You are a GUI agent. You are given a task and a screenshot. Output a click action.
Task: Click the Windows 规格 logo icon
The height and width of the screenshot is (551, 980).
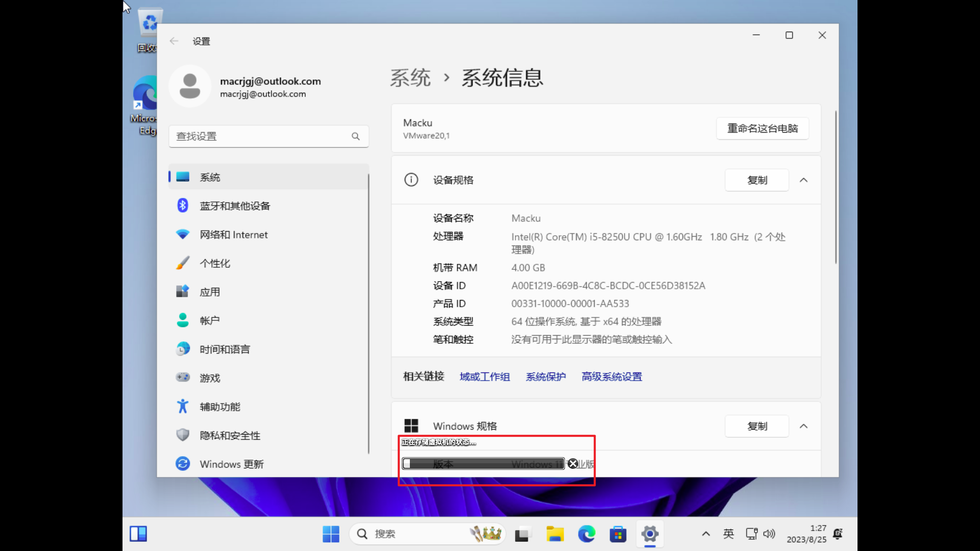tap(411, 426)
